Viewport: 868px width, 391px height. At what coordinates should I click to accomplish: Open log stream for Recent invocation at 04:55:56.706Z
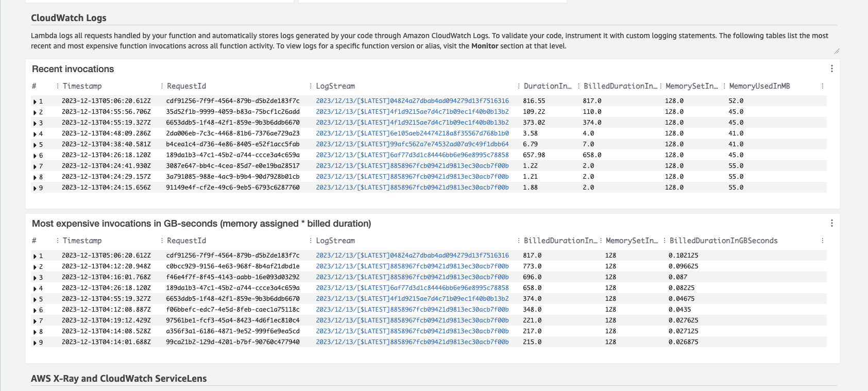[412, 112]
